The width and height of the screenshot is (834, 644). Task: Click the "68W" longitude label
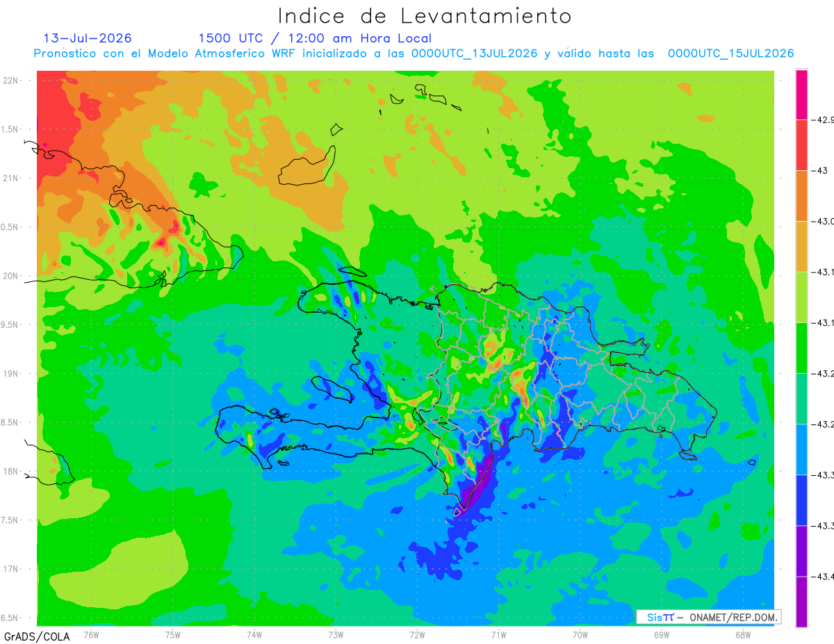pyautogui.click(x=743, y=634)
